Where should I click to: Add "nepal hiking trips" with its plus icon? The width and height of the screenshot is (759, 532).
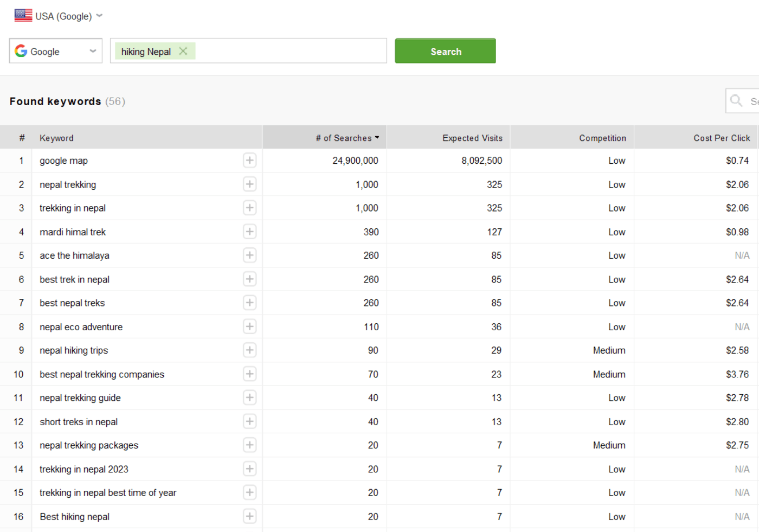[x=249, y=350]
